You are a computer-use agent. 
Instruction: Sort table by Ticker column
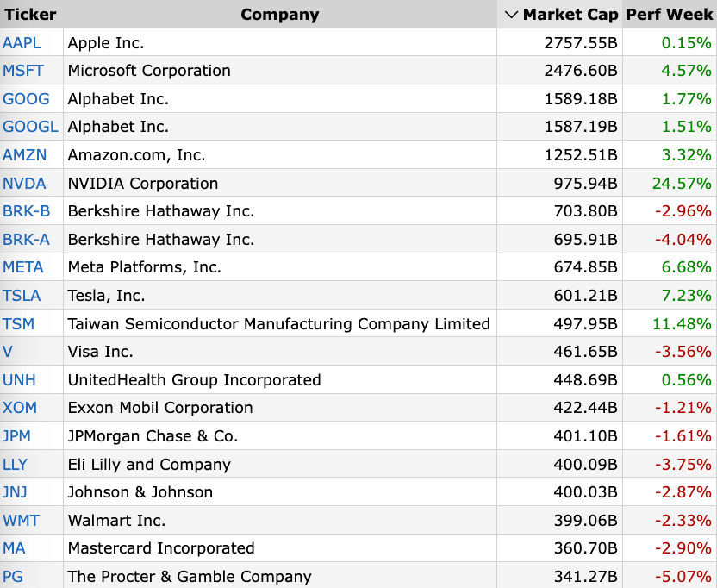click(30, 15)
